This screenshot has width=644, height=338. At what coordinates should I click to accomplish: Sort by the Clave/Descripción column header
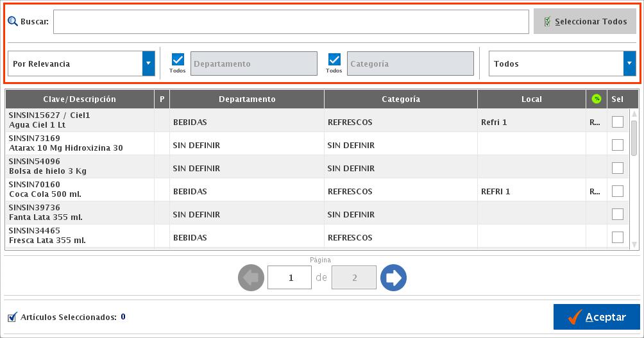click(x=80, y=99)
